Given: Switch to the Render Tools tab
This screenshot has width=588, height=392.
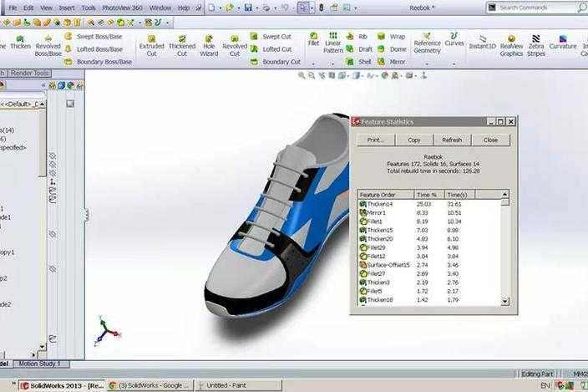Looking at the screenshot, I should pos(29,74).
